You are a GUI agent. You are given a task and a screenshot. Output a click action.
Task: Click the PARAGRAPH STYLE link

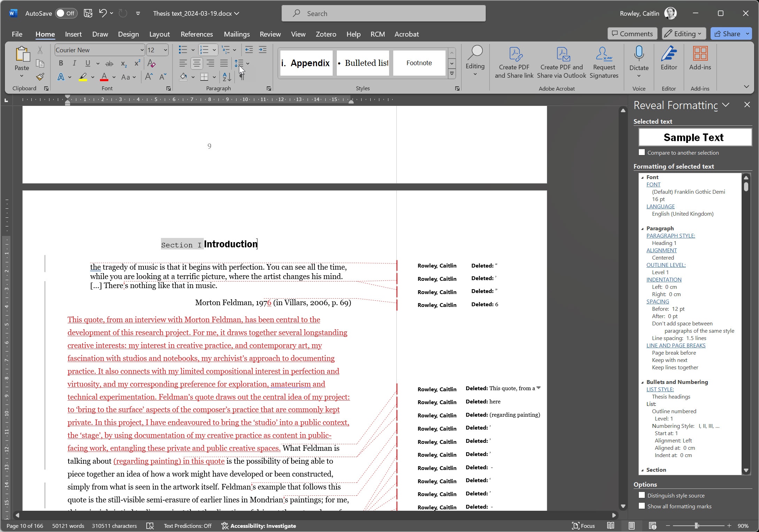(671, 236)
